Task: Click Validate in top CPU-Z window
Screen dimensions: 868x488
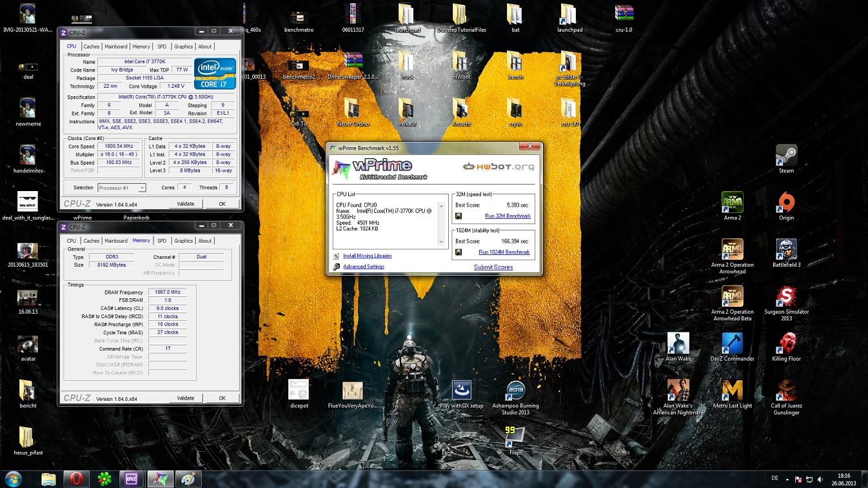Action: (186, 204)
